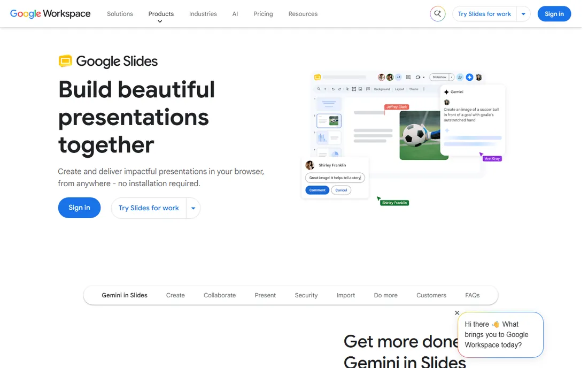The image size is (588, 368).
Task: Click the green Shirley Franklin cursor label
Action: pos(394,203)
